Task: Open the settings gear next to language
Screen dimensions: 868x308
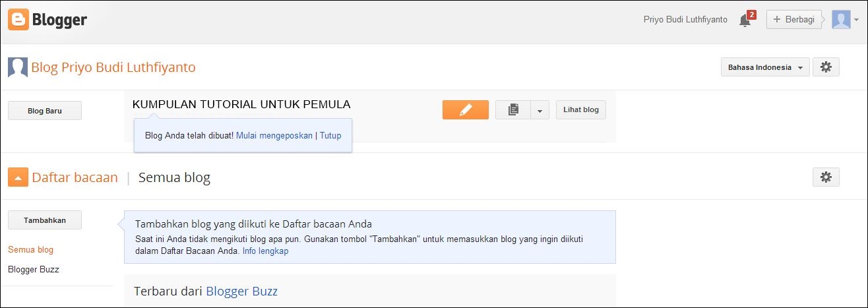Action: pos(826,67)
